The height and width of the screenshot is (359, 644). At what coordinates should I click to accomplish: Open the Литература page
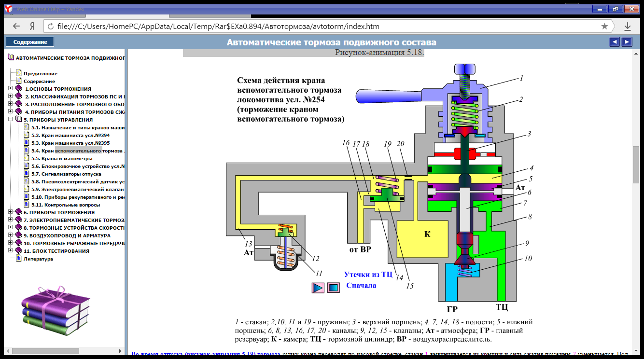pos(38,259)
